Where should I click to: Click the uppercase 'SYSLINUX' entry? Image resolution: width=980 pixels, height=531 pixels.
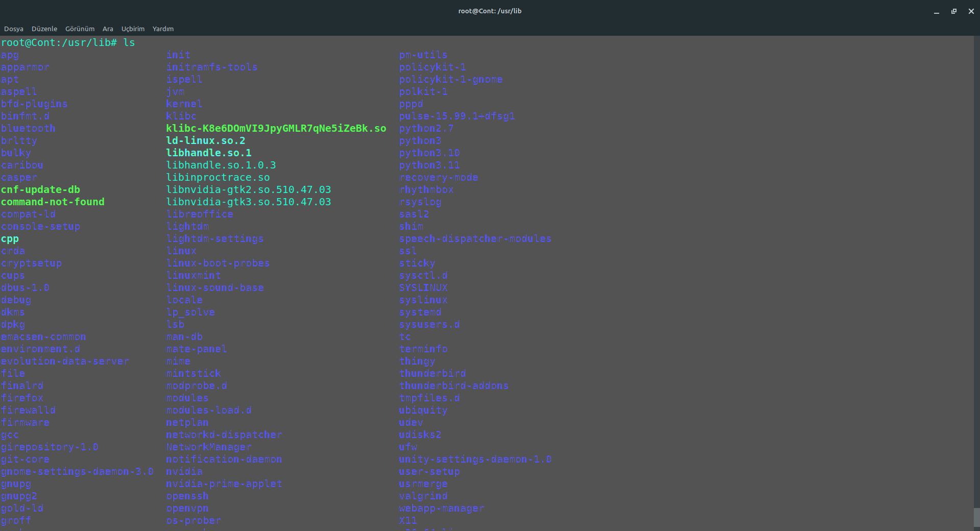tap(423, 288)
